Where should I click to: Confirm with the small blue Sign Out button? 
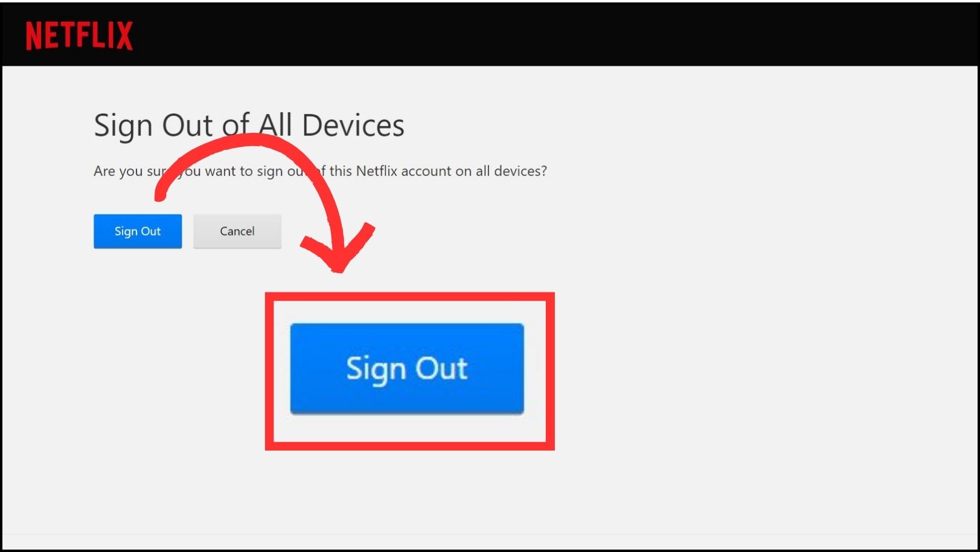tap(138, 231)
